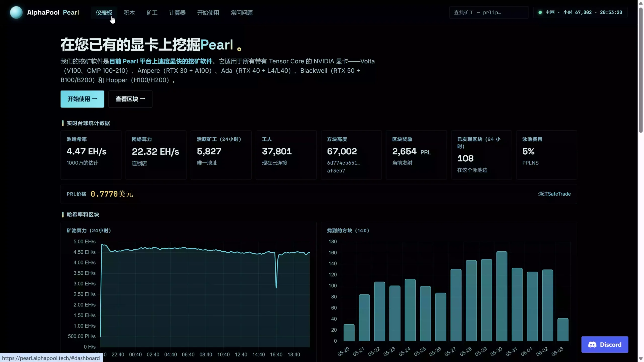Open the 仪表板 dashboard tab
Viewport: 644px width, 362px height.
coord(104,13)
